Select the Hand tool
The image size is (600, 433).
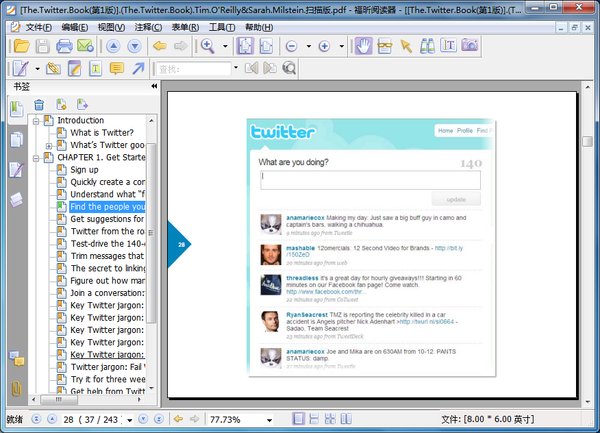pos(363,46)
